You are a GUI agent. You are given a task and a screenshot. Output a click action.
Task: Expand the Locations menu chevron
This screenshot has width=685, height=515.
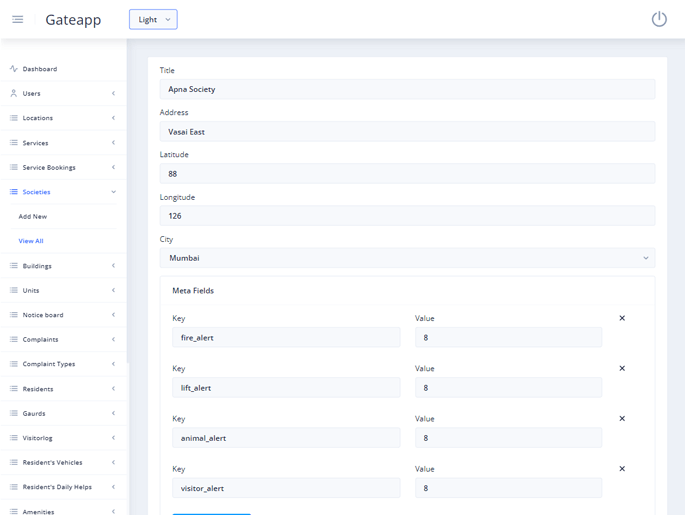tap(114, 118)
